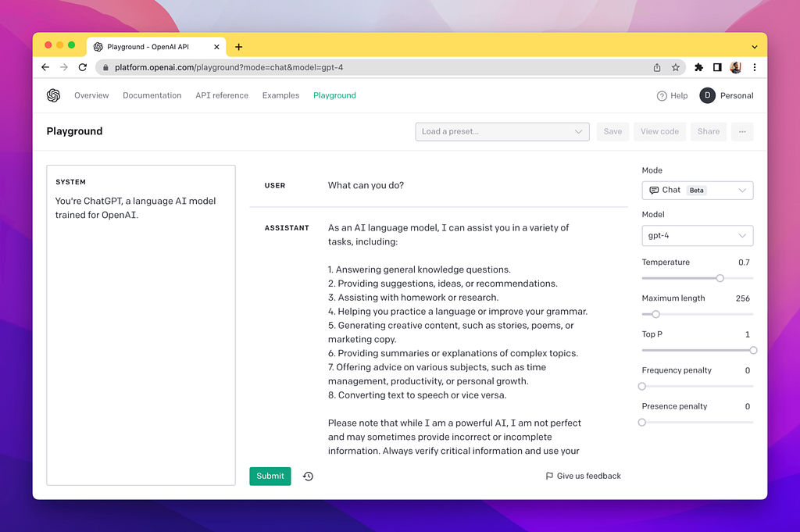This screenshot has width=800, height=532.
Task: Open the Chrome three-dot menu
Action: point(755,67)
